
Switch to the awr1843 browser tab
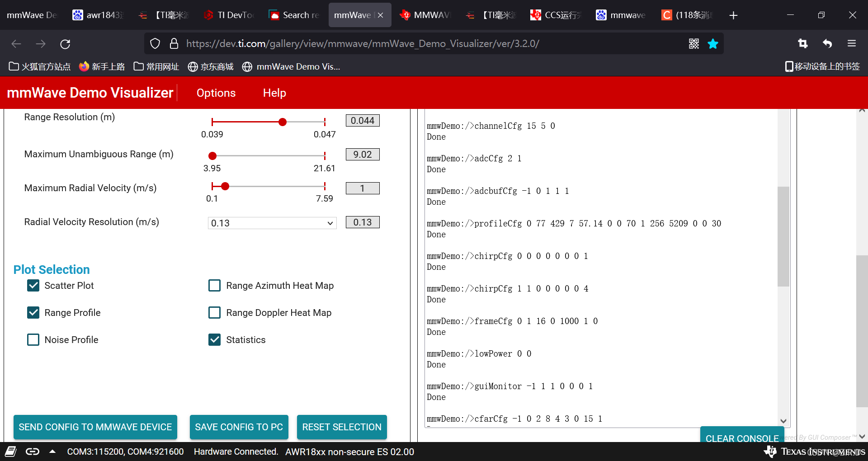tap(98, 15)
